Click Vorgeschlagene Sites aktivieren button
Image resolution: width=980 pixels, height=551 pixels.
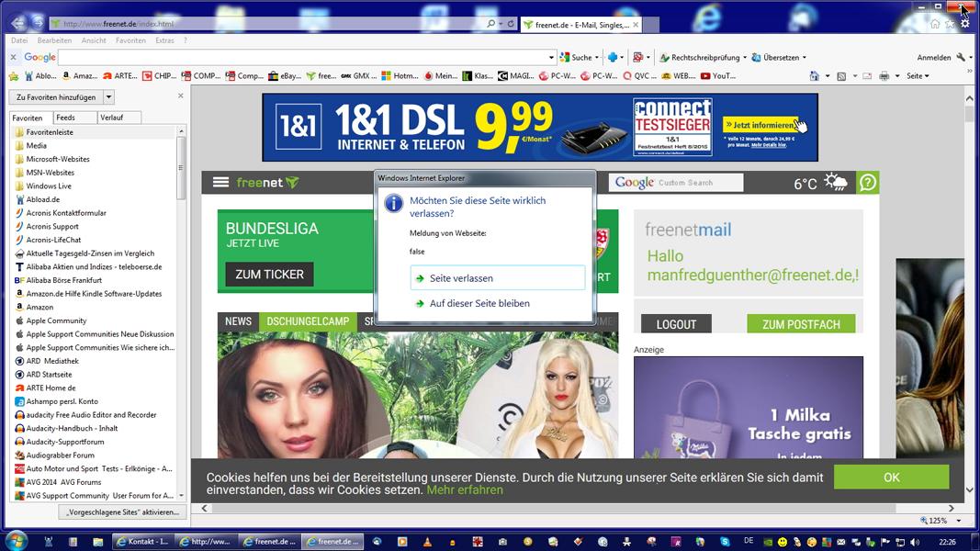pyautogui.click(x=123, y=512)
